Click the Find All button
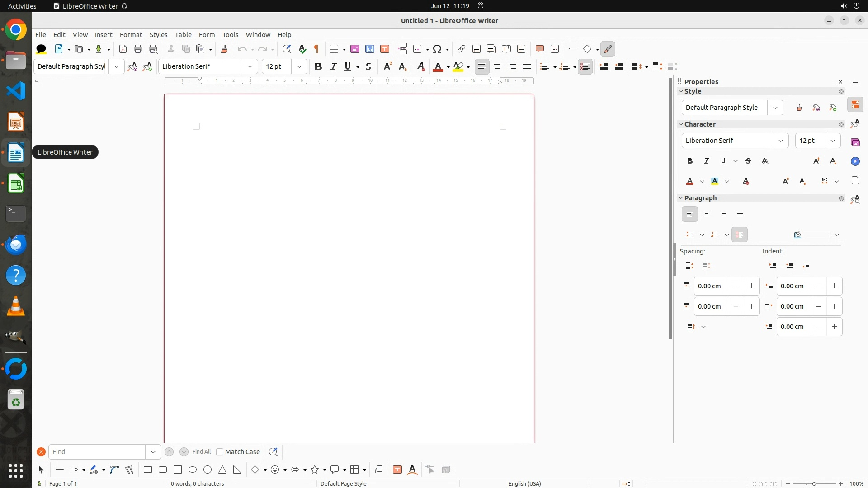The image size is (868, 488). [x=201, y=452]
